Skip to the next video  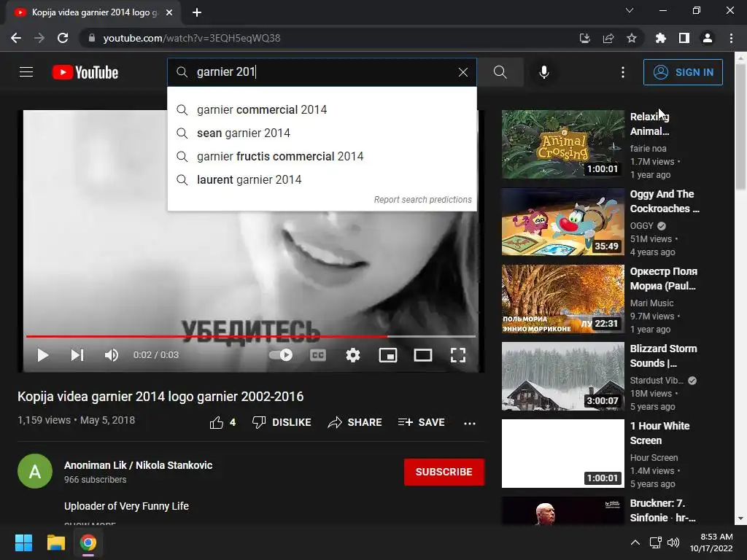[77, 355]
